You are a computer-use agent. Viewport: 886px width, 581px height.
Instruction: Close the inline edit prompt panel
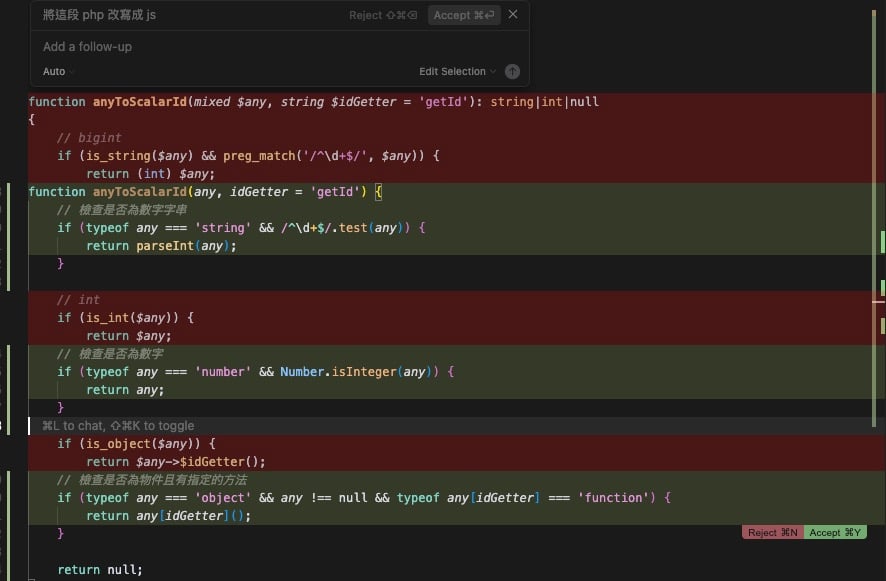pos(513,15)
